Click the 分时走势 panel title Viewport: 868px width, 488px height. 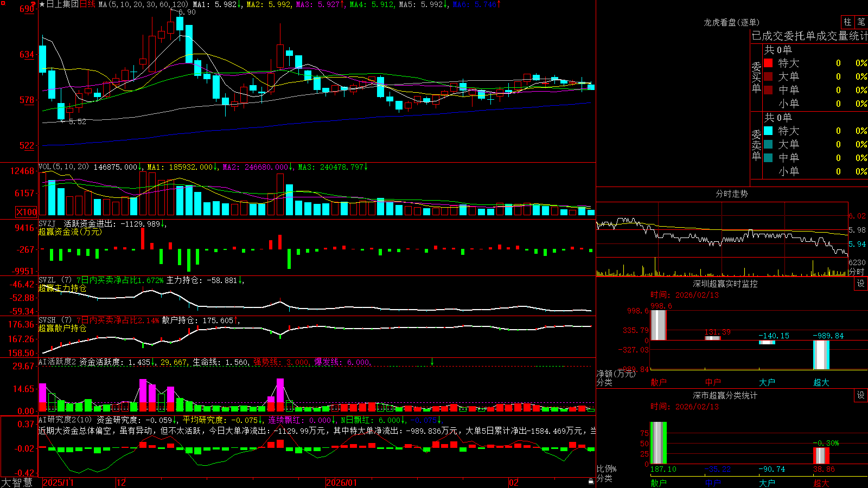click(x=732, y=194)
